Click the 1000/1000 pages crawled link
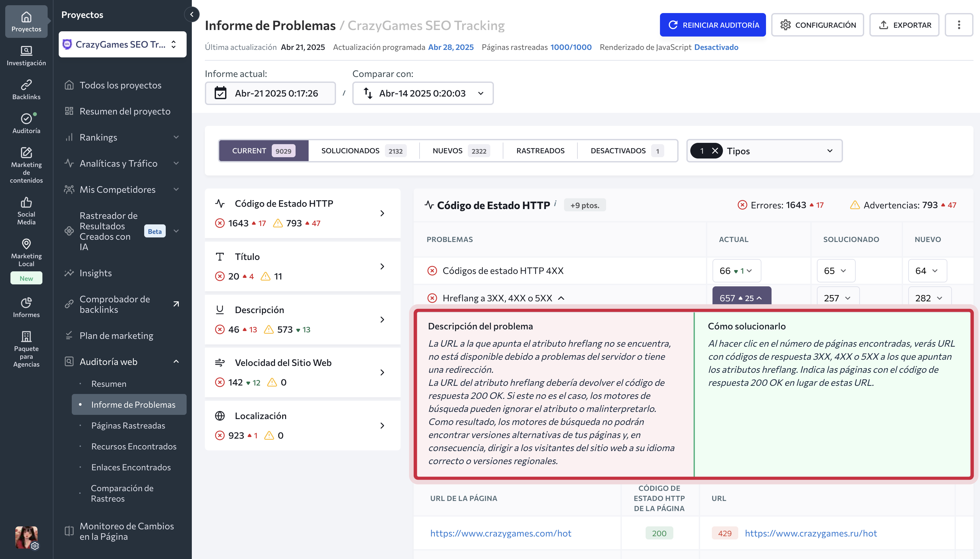 coord(571,47)
